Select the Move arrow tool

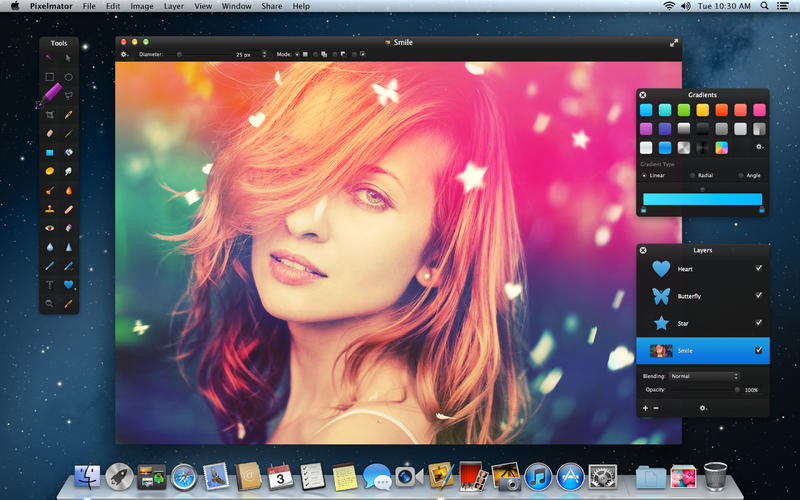pyautogui.click(x=68, y=58)
